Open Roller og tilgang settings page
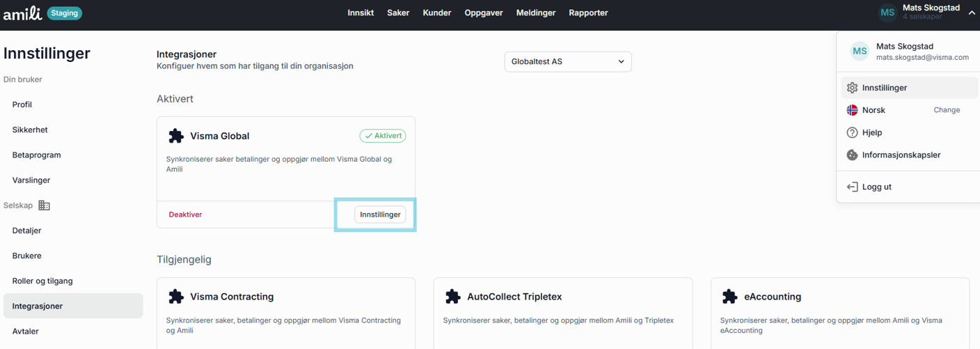Viewport: 980px width, 349px height. (x=42, y=281)
